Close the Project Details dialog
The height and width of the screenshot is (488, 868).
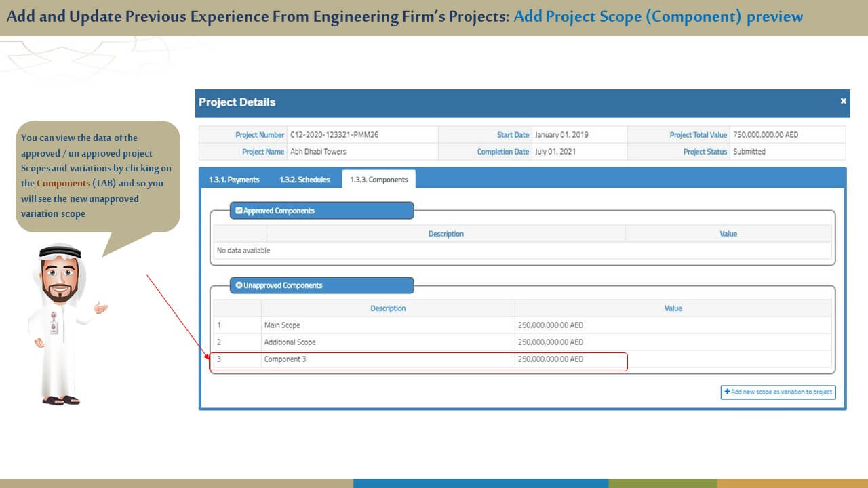click(843, 101)
